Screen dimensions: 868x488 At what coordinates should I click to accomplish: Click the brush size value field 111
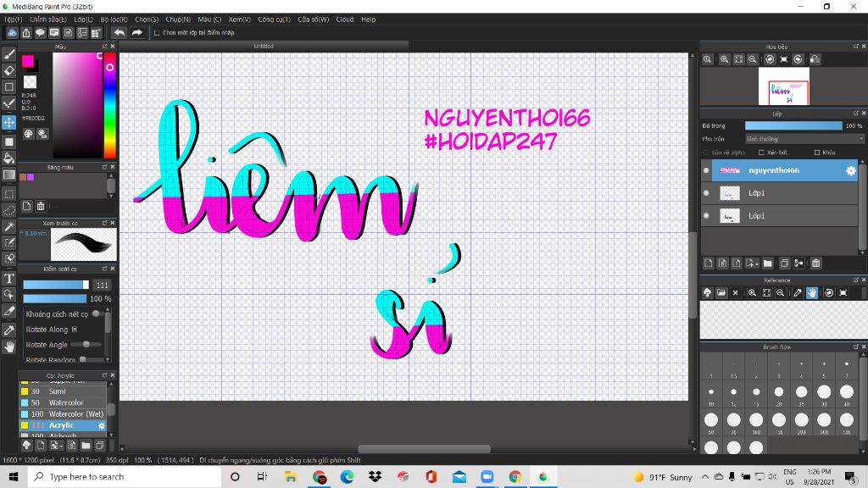point(102,285)
